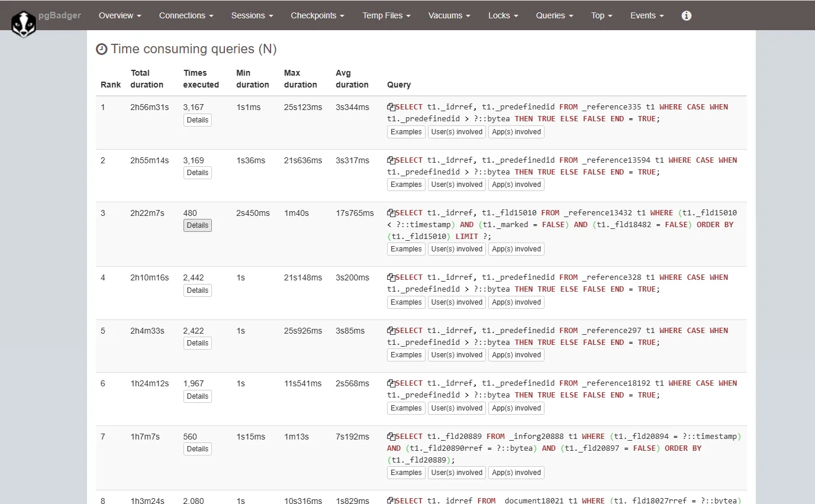Copy the rank 2 query via copy icon
The width and height of the screenshot is (815, 504).
(x=391, y=160)
